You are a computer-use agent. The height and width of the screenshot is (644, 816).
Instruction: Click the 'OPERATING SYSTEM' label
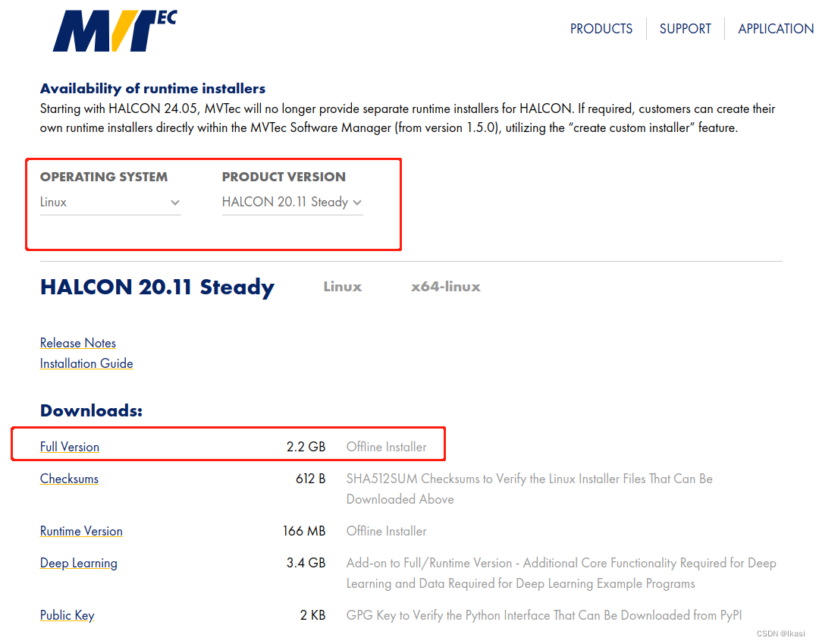pyautogui.click(x=104, y=177)
